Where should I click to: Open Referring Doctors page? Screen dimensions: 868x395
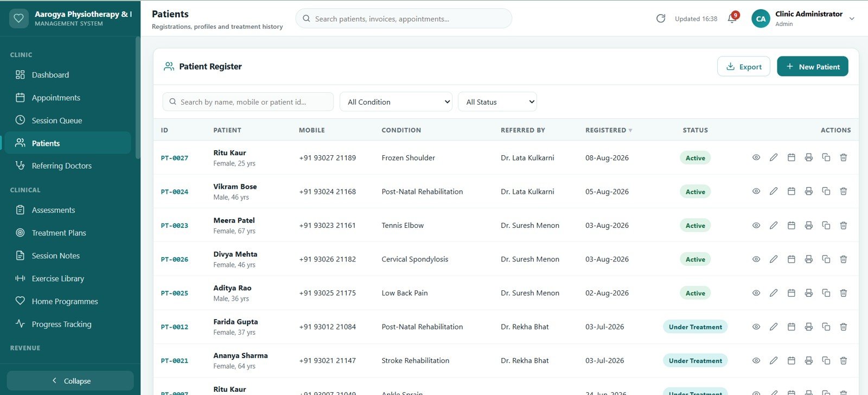click(x=68, y=165)
